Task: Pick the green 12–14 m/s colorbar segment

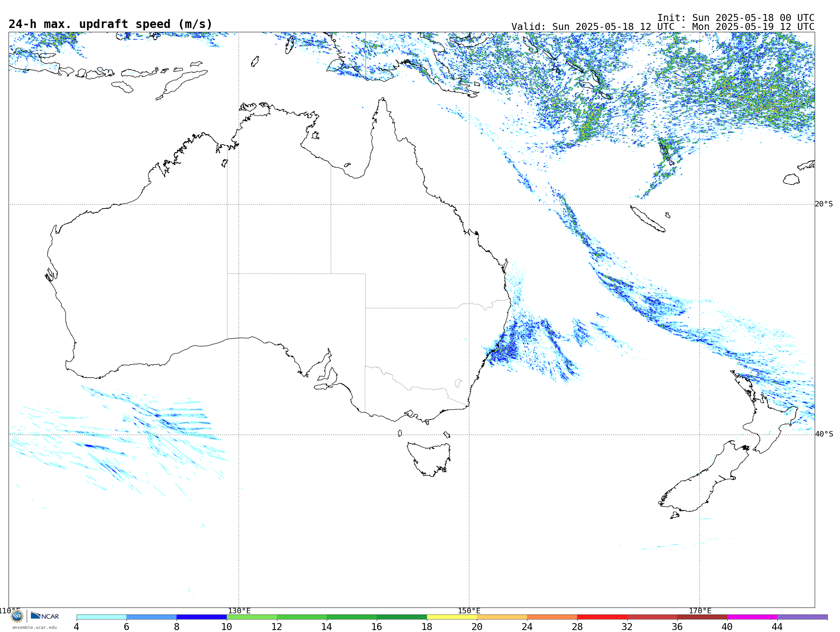Action: (x=302, y=617)
